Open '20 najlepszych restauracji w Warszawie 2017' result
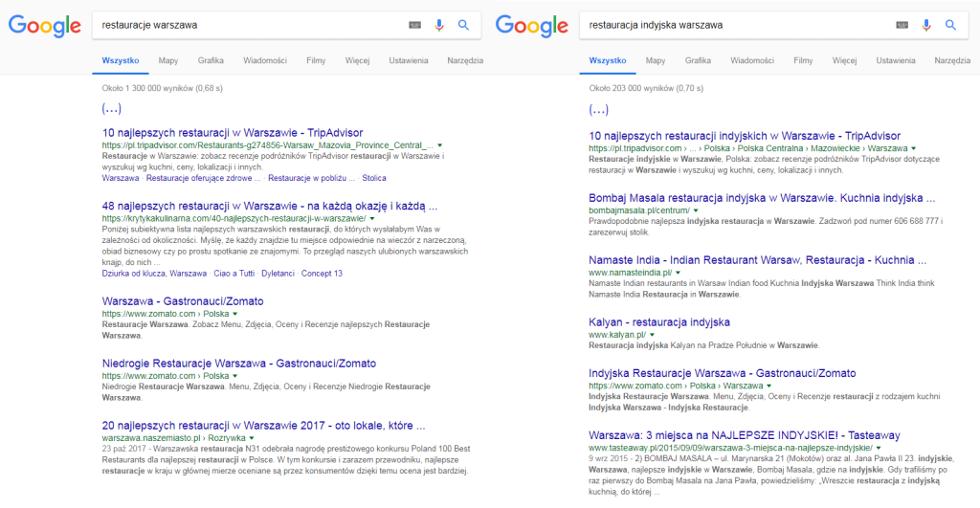The image size is (980, 508). tap(263, 426)
